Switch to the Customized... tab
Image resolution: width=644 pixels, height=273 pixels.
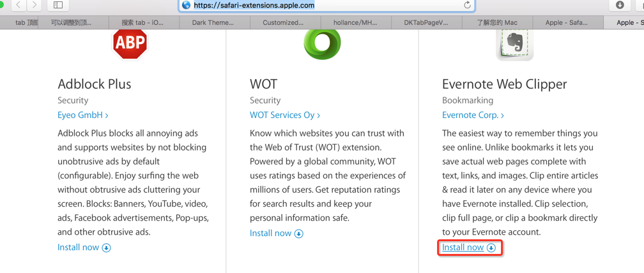click(283, 22)
